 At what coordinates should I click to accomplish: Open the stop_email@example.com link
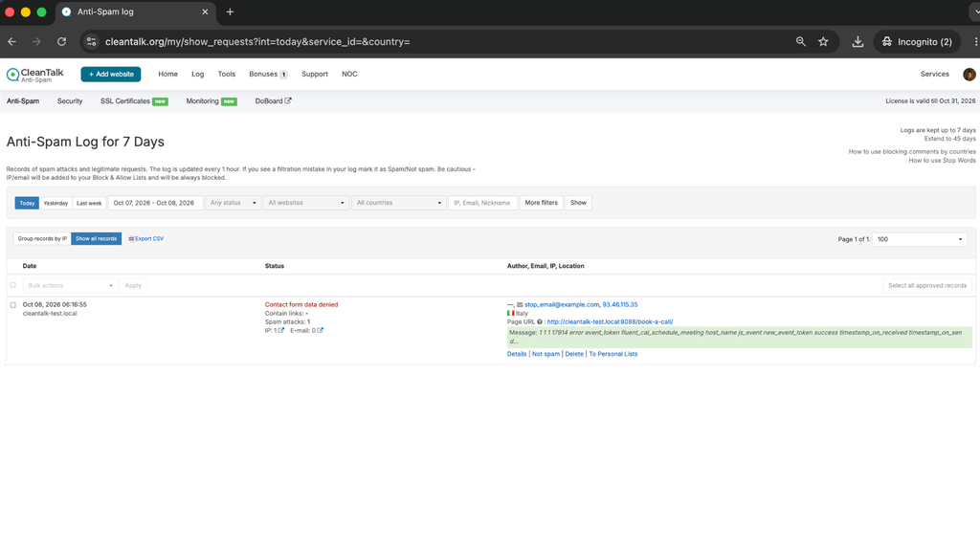point(561,305)
